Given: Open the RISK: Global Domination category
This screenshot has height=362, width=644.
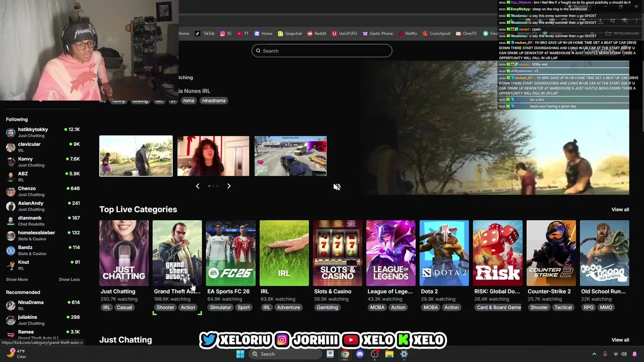Looking at the screenshot, I should [498, 253].
